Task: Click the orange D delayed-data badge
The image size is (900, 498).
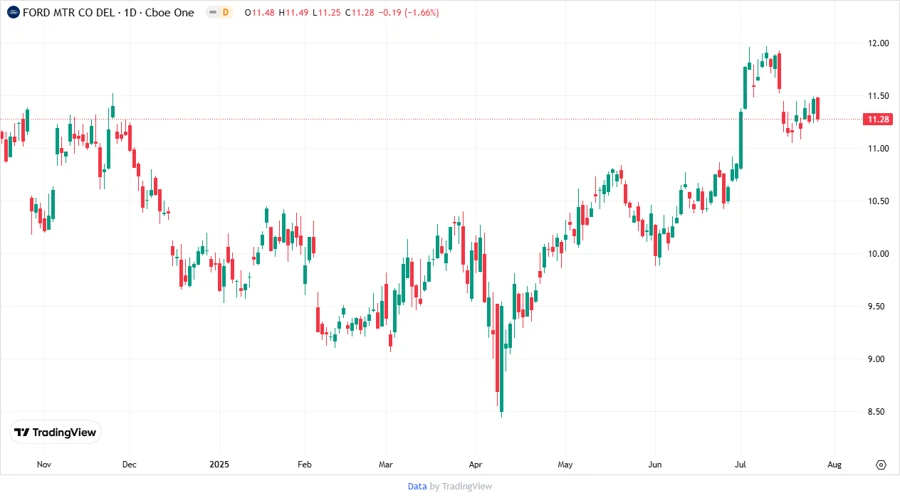Action: (x=226, y=12)
